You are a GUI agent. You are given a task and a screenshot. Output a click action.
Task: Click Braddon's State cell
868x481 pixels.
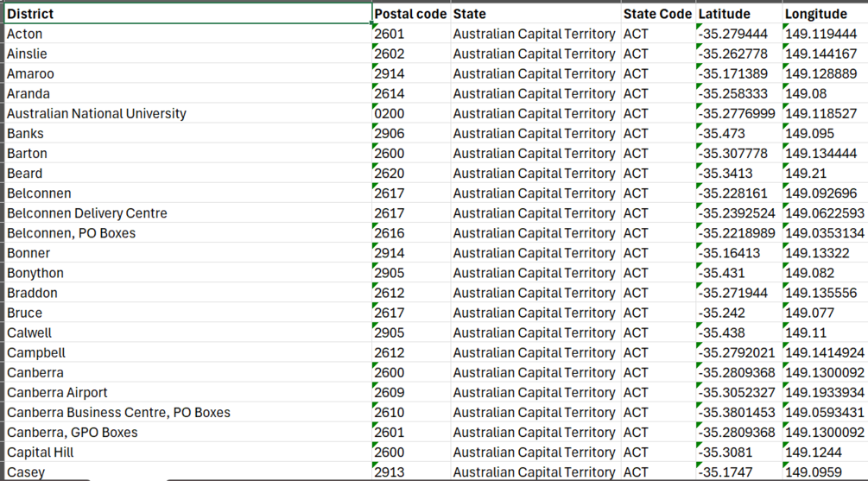coord(534,293)
